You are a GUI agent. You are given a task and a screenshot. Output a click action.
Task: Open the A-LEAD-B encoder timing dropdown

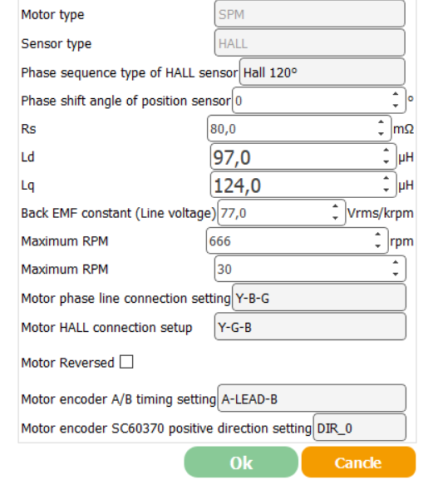(x=312, y=399)
